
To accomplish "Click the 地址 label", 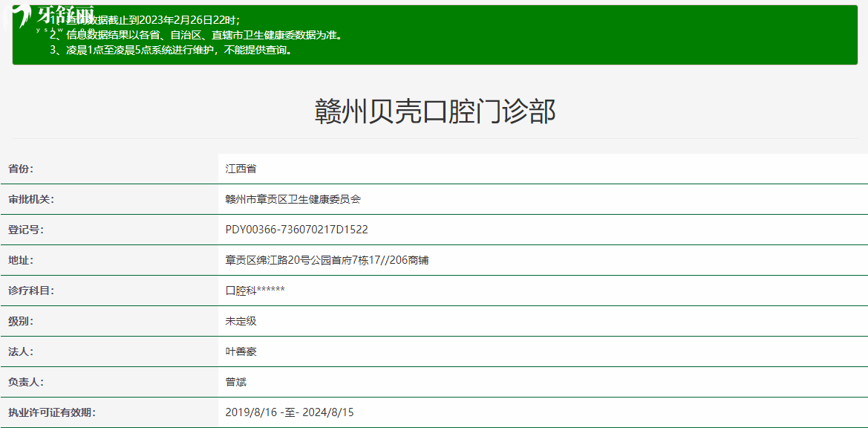I will (21, 260).
